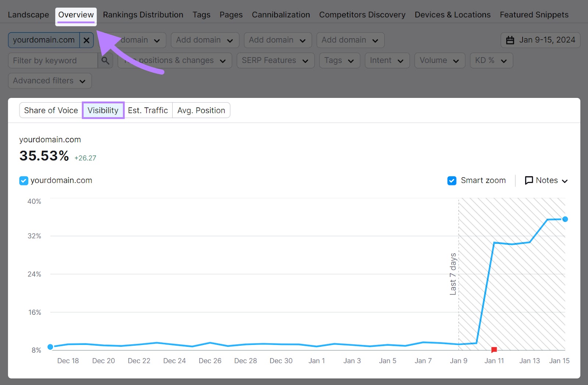Toggle the Smart zoom checkbox

(x=452, y=181)
